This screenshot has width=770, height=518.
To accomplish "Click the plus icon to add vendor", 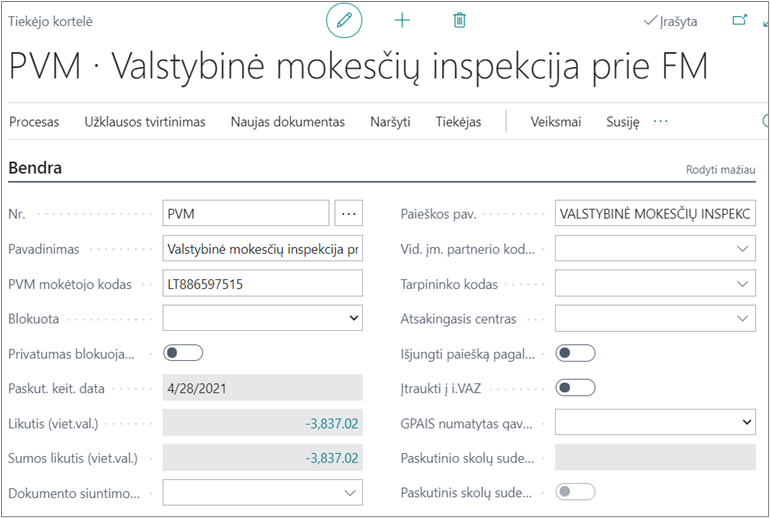I will tap(402, 20).
